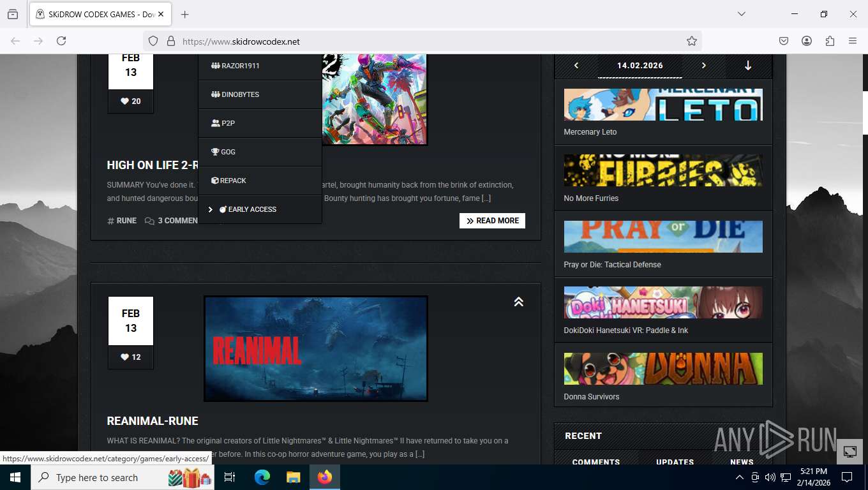Viewport: 868px width, 490px height.
Task: Bookmark this page with star icon
Action: pyautogui.click(x=692, y=41)
